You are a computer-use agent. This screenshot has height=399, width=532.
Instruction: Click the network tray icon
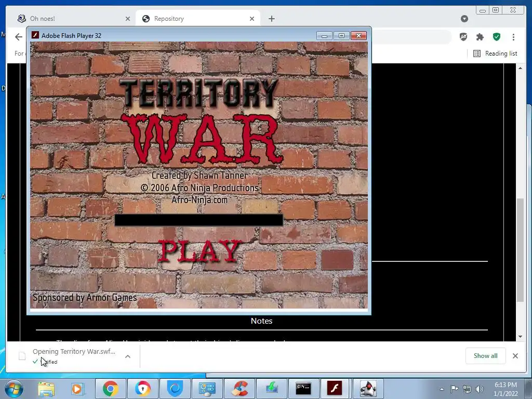467,389
